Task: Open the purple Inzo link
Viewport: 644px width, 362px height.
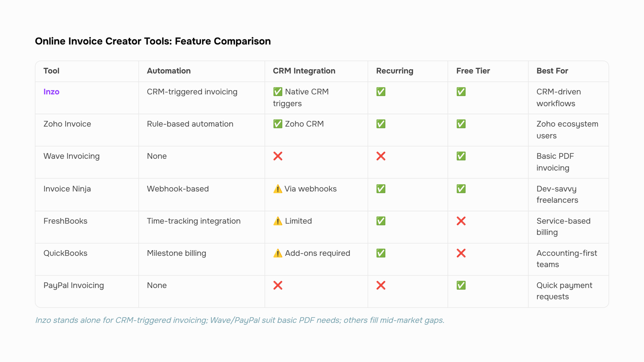Action: tap(52, 92)
